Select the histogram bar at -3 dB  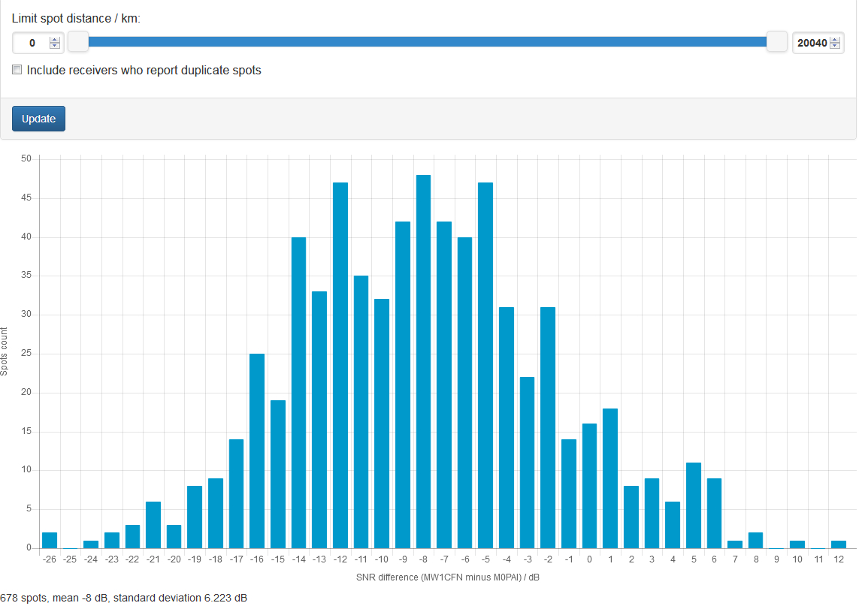[527, 463]
